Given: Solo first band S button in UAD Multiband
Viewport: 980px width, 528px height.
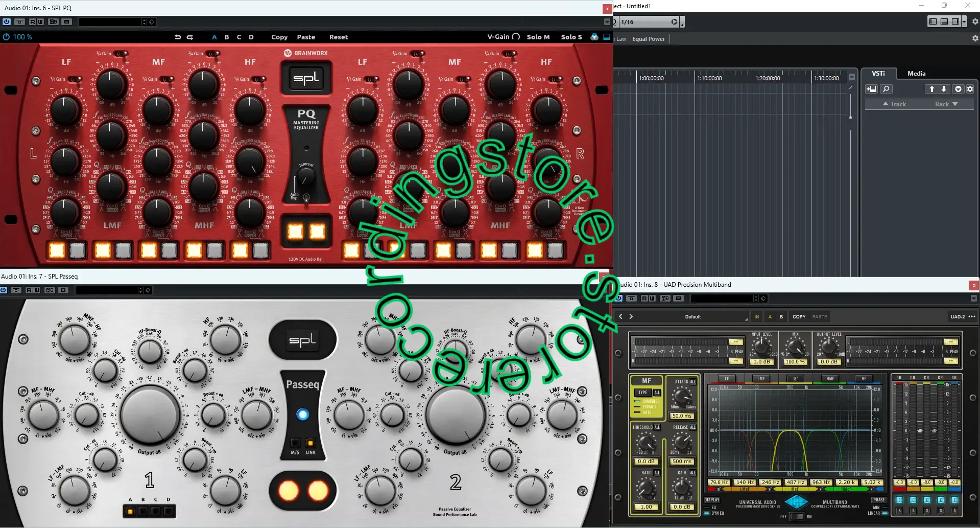Looking at the screenshot, I should click(899, 511).
